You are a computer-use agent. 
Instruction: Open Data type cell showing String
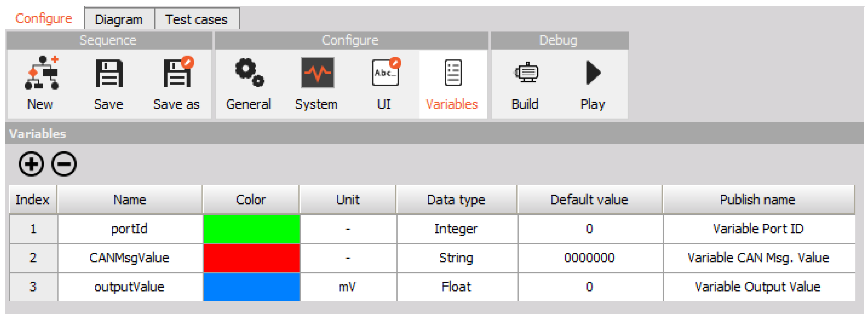coord(456,258)
